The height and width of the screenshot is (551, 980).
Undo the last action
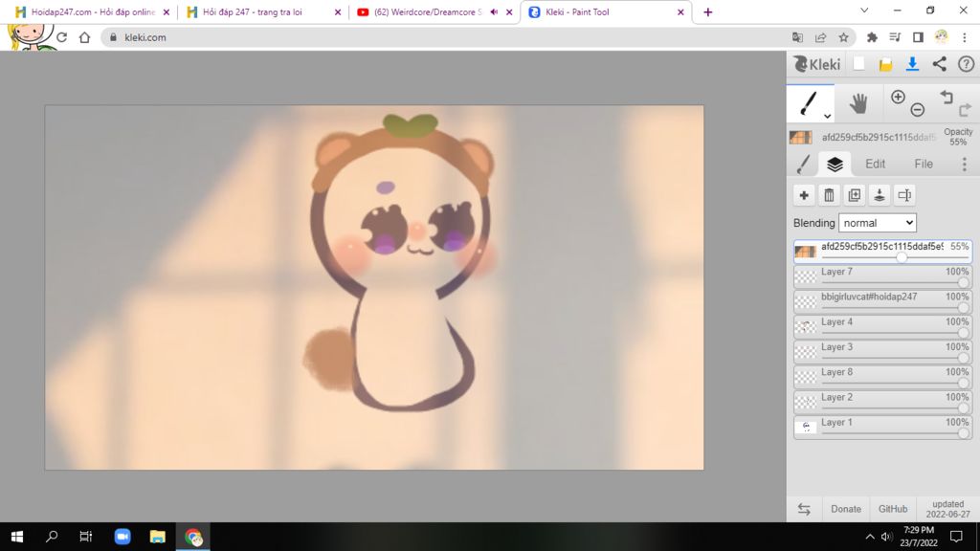point(947,97)
